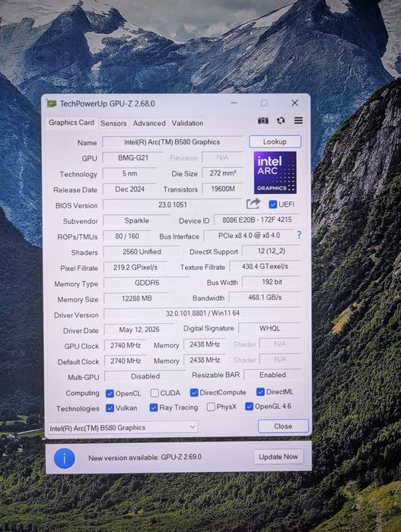Toggle the Ray Tracing checkbox
401x532 pixels.
tap(153, 407)
